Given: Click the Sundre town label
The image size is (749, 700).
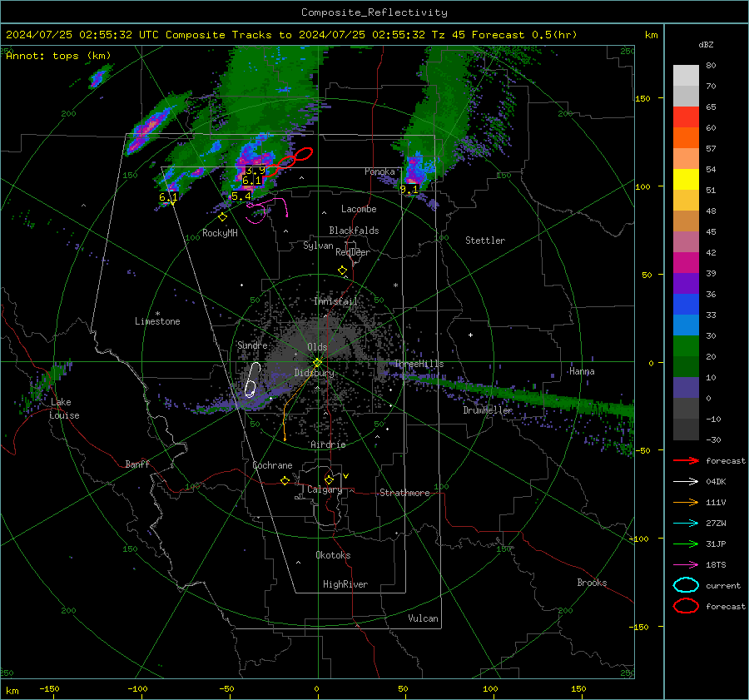Looking at the screenshot, I should (x=252, y=345).
